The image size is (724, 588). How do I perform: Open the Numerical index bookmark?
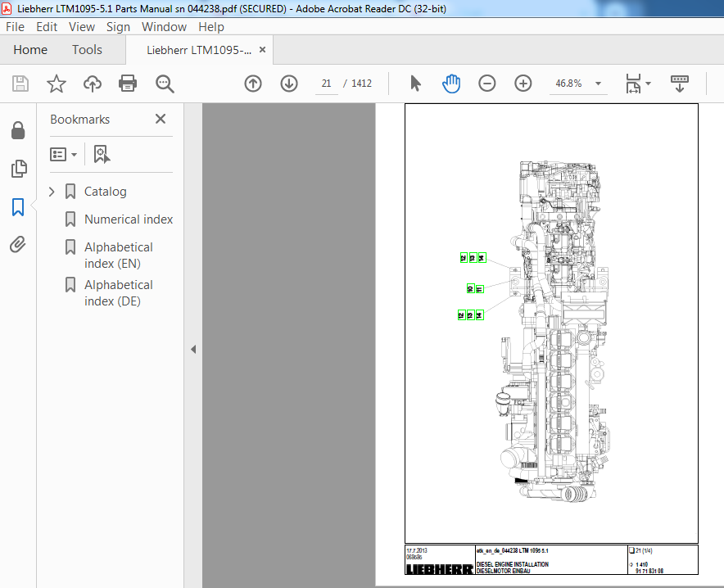coord(129,219)
